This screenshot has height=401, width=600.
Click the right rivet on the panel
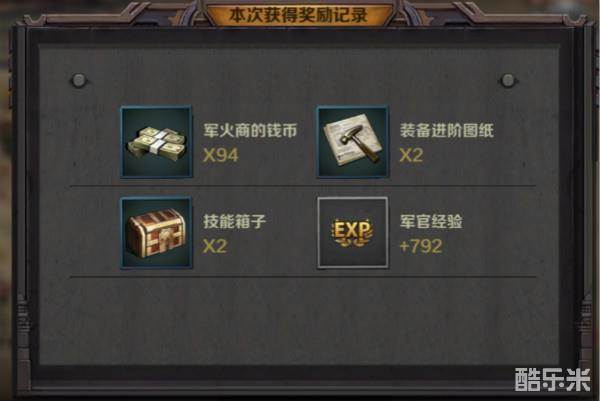[x=508, y=80]
